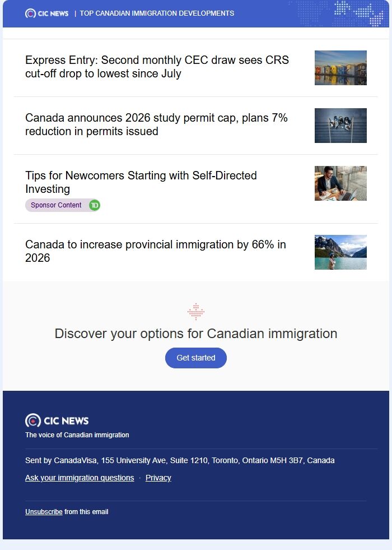Viewport: 392px width, 550px height.
Task: Open the Self-Directed Investing tips headline
Action: pyautogui.click(x=141, y=182)
